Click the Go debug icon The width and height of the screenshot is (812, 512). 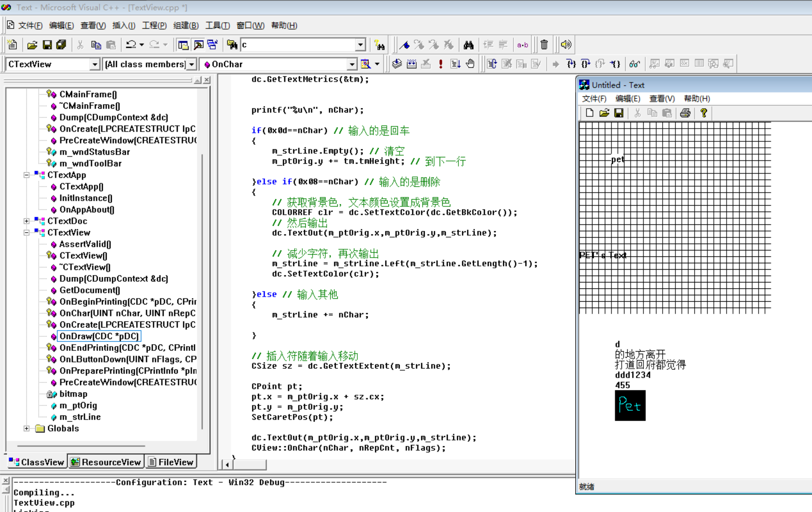(x=455, y=64)
